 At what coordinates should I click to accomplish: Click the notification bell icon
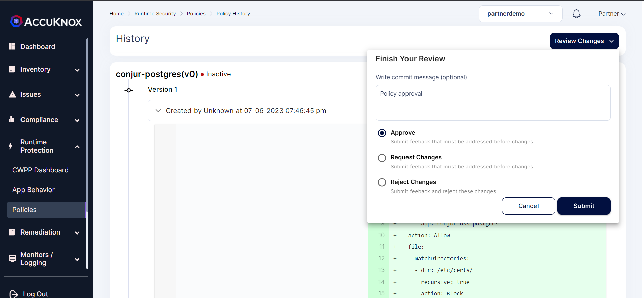coord(576,14)
